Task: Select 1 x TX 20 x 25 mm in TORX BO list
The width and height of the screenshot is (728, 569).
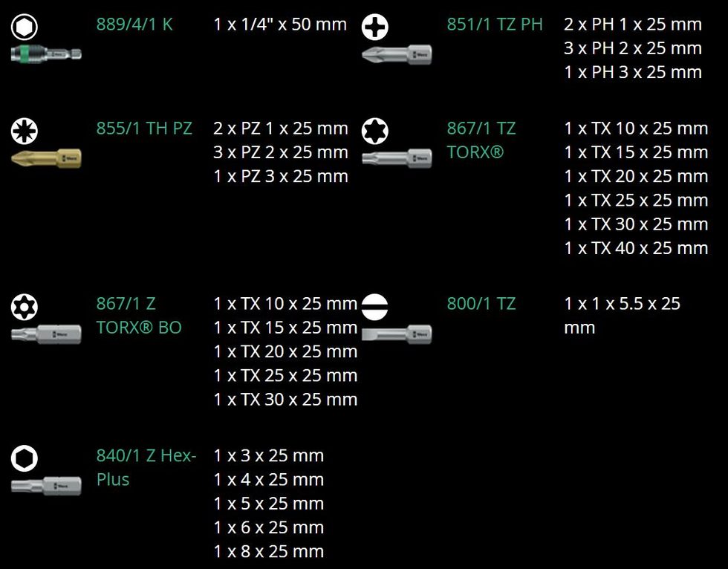Action: (x=285, y=352)
